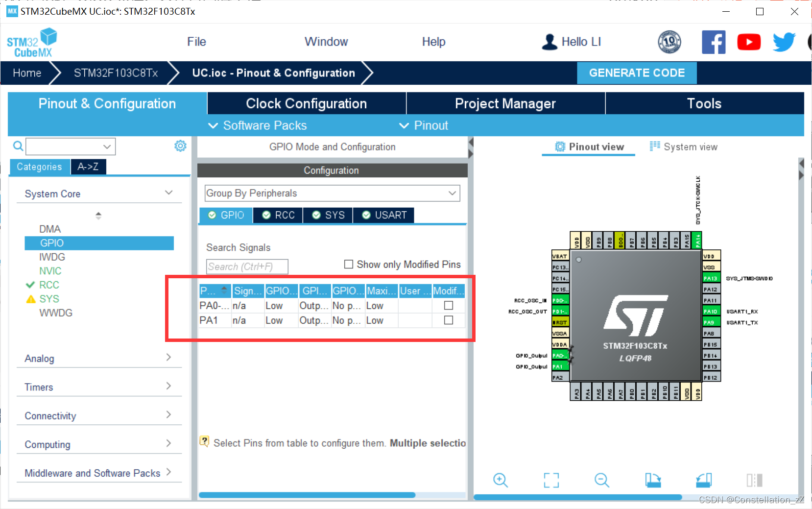Select the USART configuration tab
Viewport: 812px width, 509px height.
click(x=384, y=215)
